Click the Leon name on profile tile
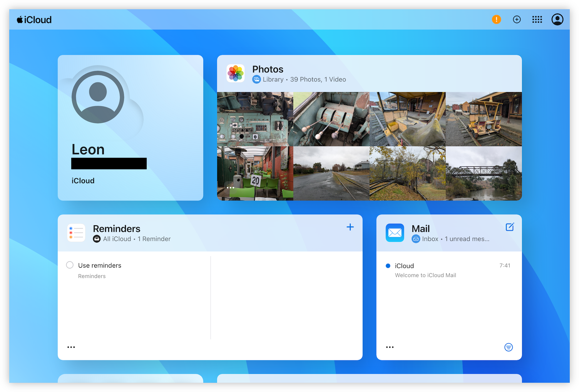Image resolution: width=579 pixels, height=392 pixels. (88, 149)
